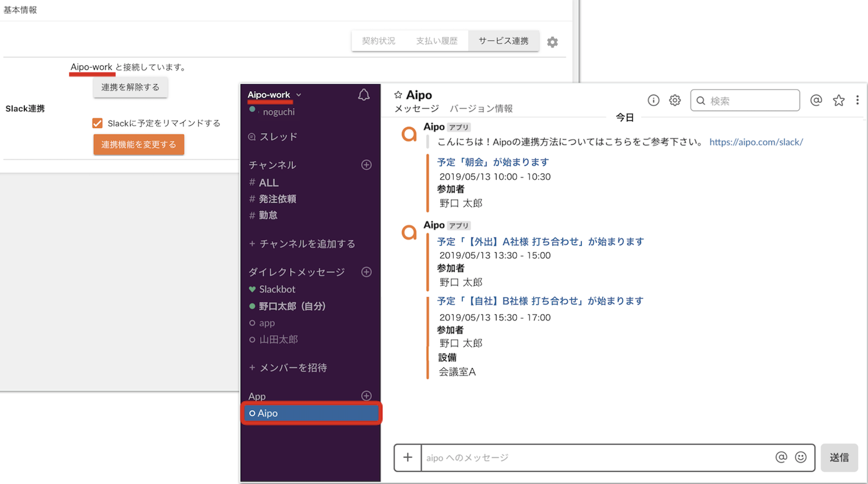Expand the Aipo-work workspace menu
The height and width of the screenshot is (484, 868).
pyautogui.click(x=274, y=95)
